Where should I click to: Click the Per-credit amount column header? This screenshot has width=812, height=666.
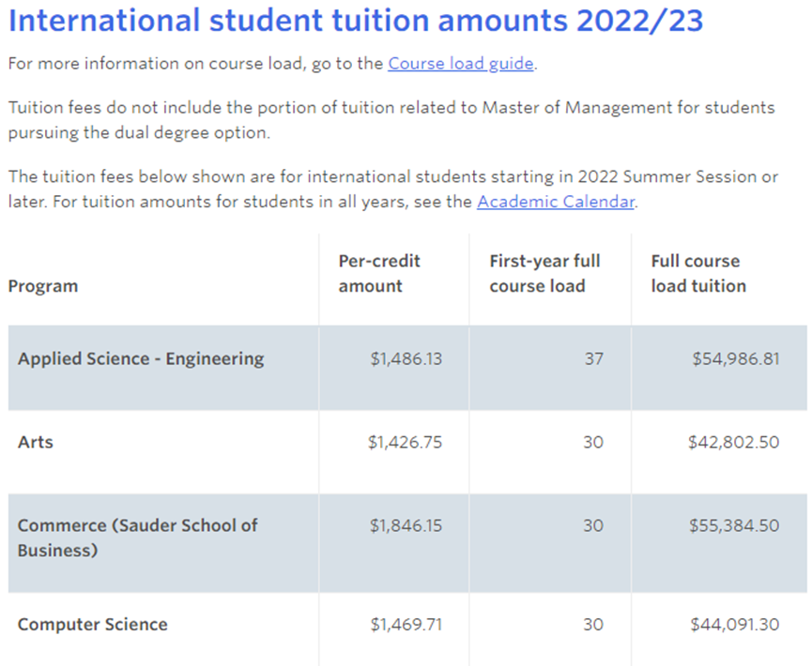click(379, 273)
